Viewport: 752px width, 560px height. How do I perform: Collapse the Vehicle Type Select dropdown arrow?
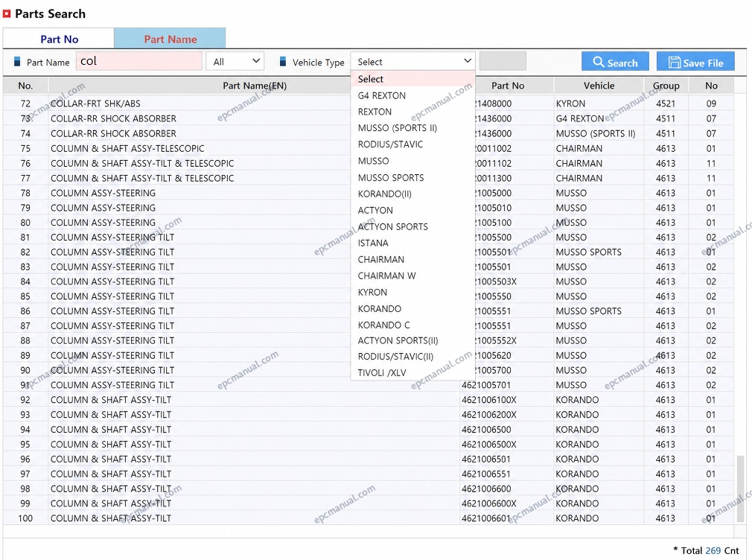pyautogui.click(x=467, y=61)
